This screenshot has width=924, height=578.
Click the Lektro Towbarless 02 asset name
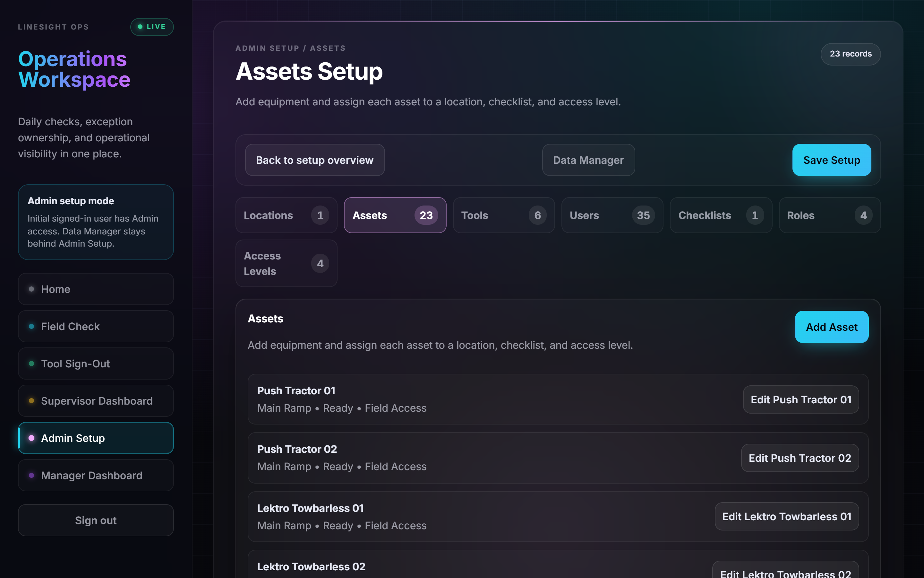[311, 566]
